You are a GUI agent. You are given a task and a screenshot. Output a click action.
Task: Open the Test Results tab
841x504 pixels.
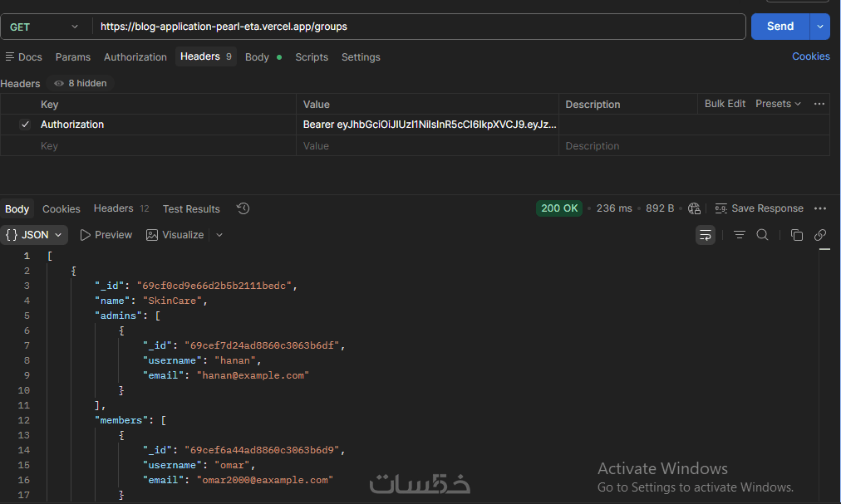point(191,209)
